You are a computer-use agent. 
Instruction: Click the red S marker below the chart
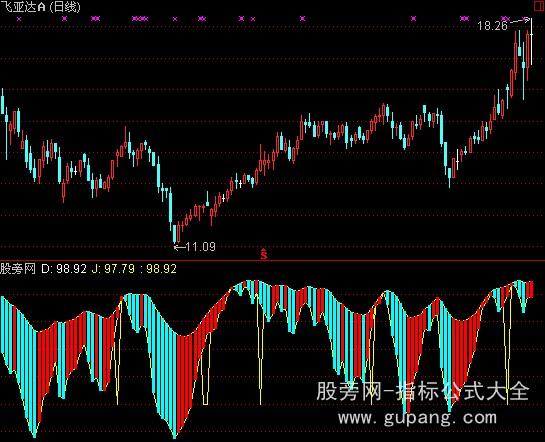[264, 254]
